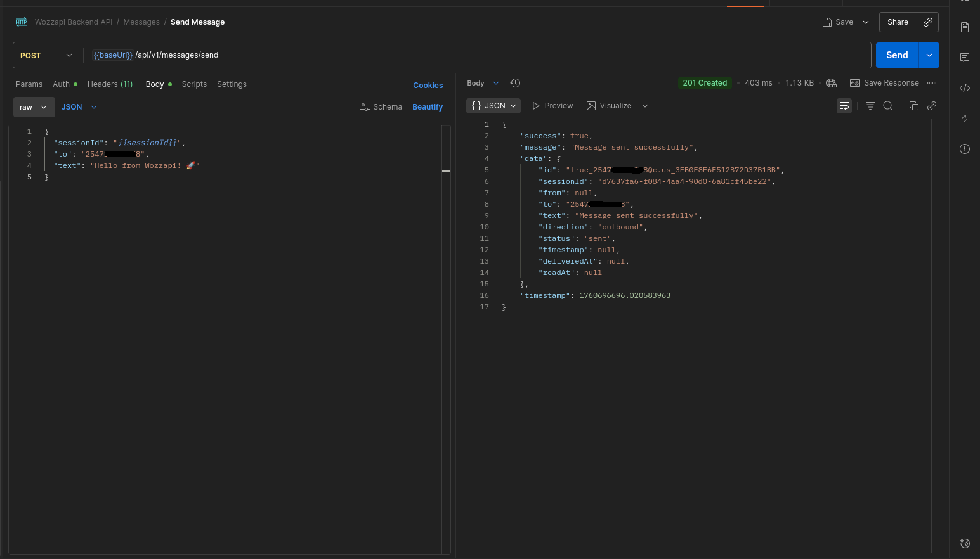Open the request info panel icon
Viewport: 980px width, 559px height.
(x=964, y=149)
